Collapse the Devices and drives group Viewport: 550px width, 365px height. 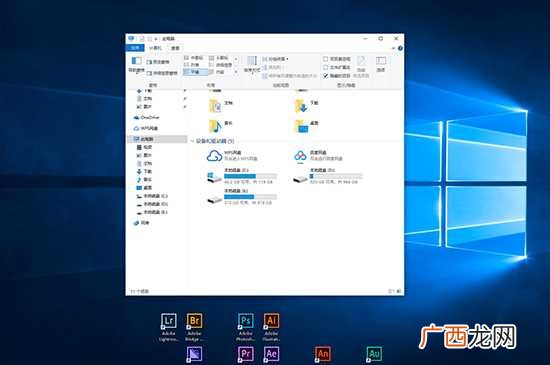(x=192, y=141)
